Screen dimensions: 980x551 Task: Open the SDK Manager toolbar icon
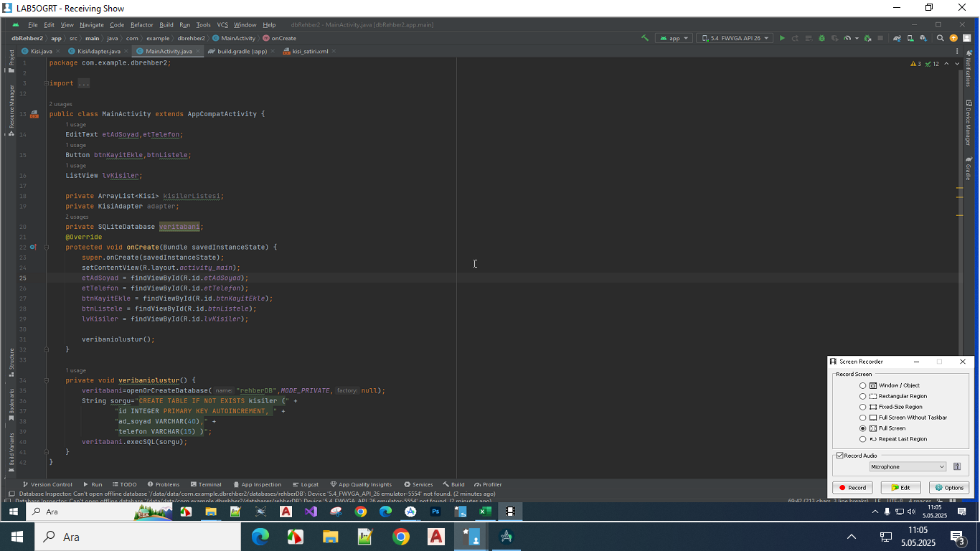click(x=923, y=38)
